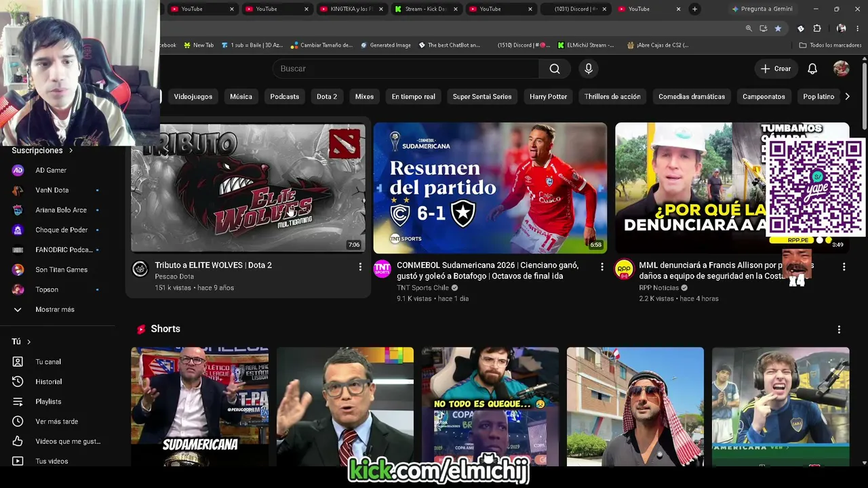Open the CONMEBOL Sudamericana 2026 title link

click(488, 270)
